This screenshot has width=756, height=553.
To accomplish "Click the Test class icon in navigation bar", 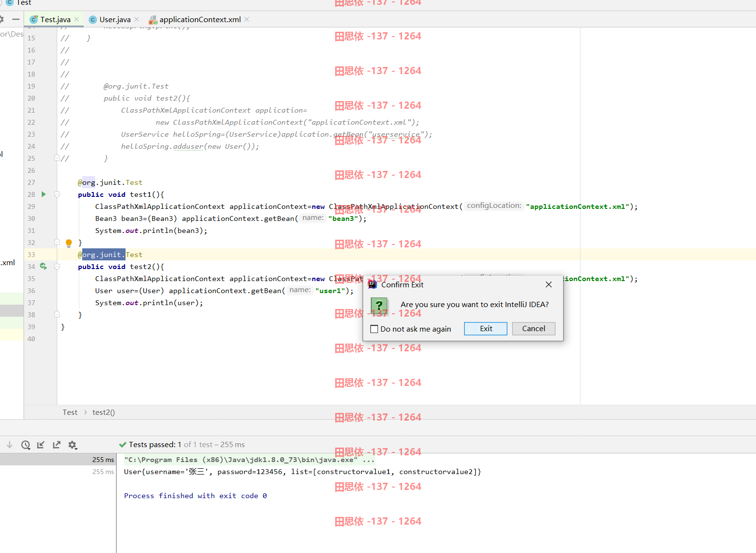I will [9, 3].
